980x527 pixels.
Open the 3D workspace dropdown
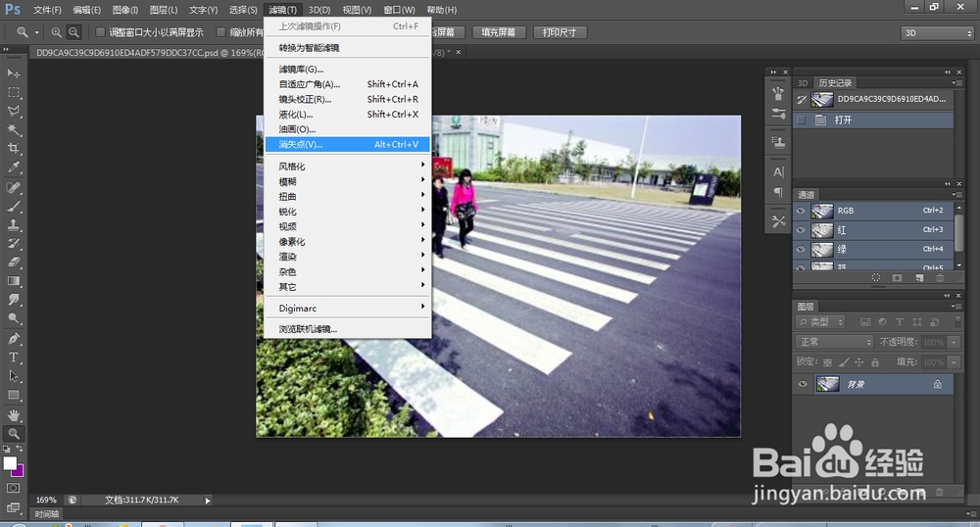pyautogui.click(x=938, y=33)
